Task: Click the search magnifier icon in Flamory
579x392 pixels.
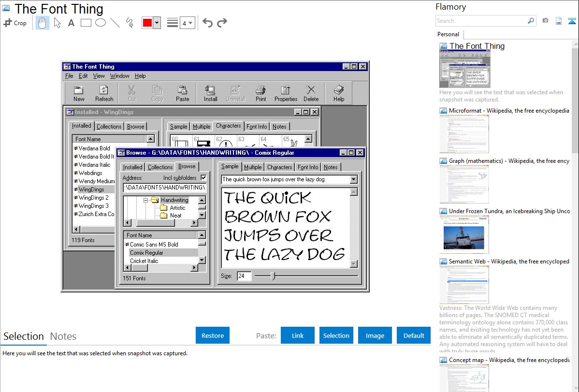Action: pos(531,21)
